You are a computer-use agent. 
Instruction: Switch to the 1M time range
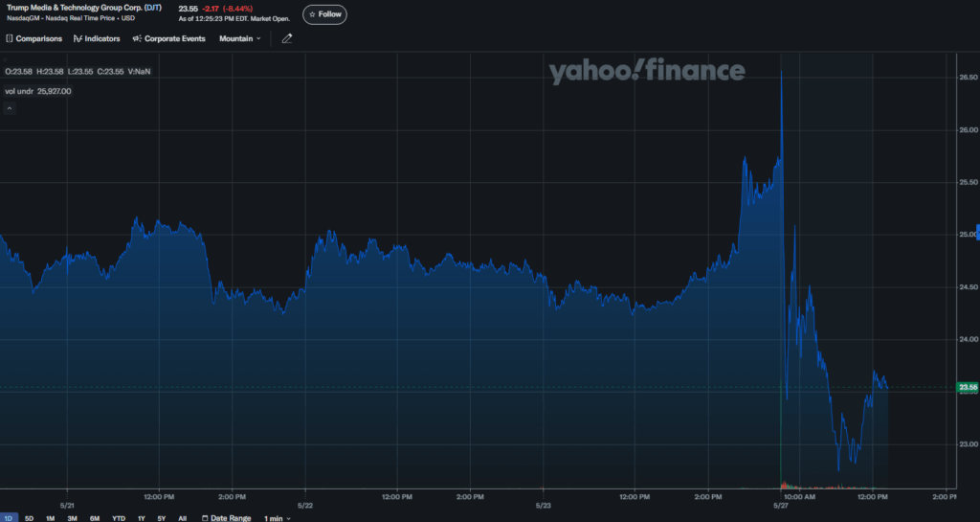coord(51,517)
